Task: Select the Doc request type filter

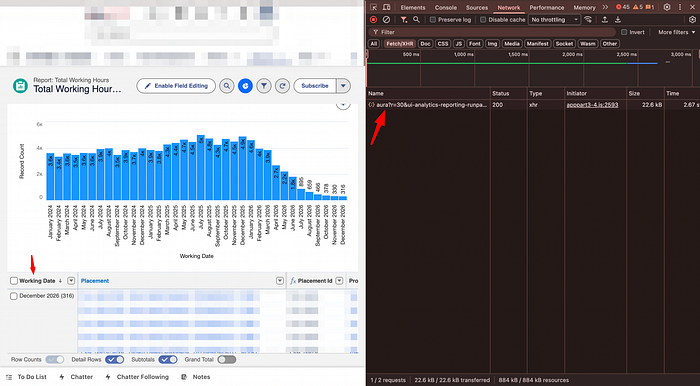Action: [x=426, y=44]
